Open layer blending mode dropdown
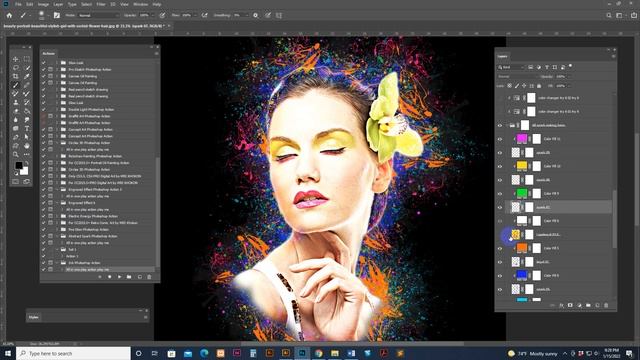 coord(517,77)
